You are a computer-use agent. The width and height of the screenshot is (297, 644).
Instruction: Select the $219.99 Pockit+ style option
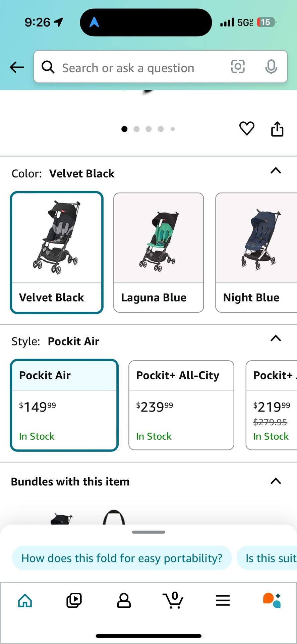coord(272,405)
